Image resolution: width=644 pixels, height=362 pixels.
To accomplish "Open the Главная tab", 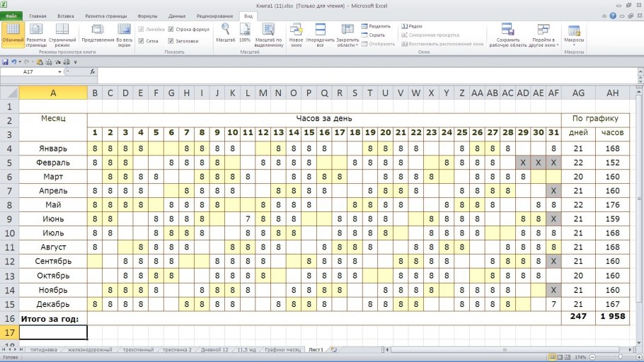I will 38,16.
